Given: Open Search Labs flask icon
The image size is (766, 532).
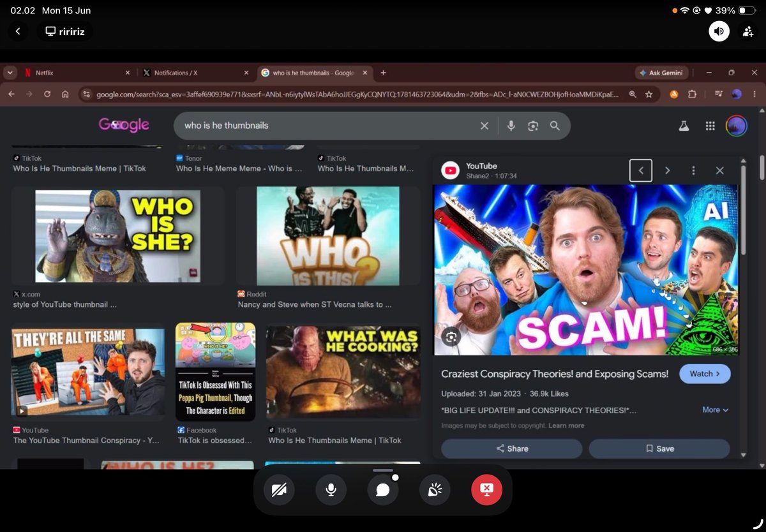Looking at the screenshot, I should pos(684,126).
